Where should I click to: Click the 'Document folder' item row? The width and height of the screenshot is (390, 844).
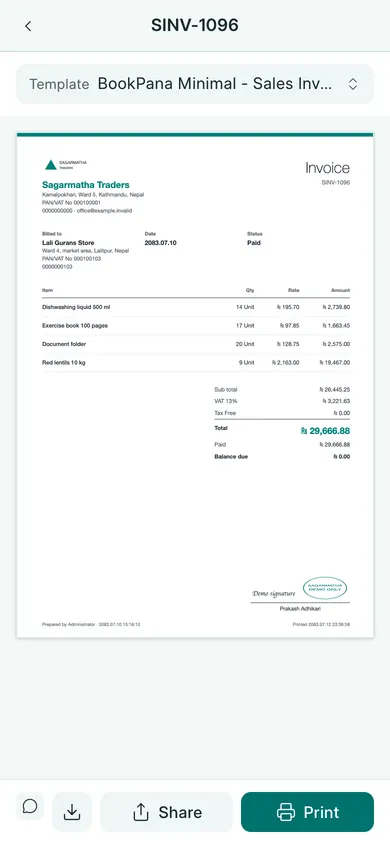pos(196,344)
